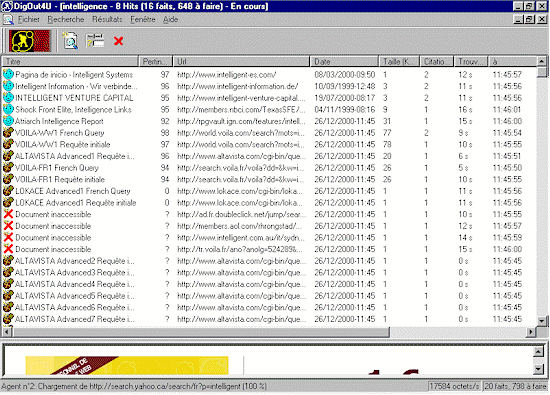Click icon of LOKACE Advanced1 French Query row

pos(8,191)
